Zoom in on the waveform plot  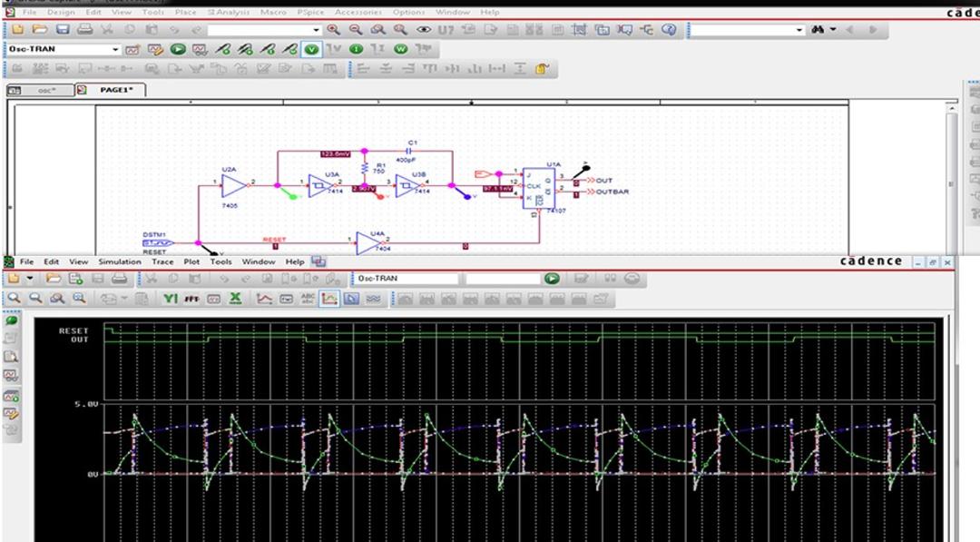click(x=14, y=298)
